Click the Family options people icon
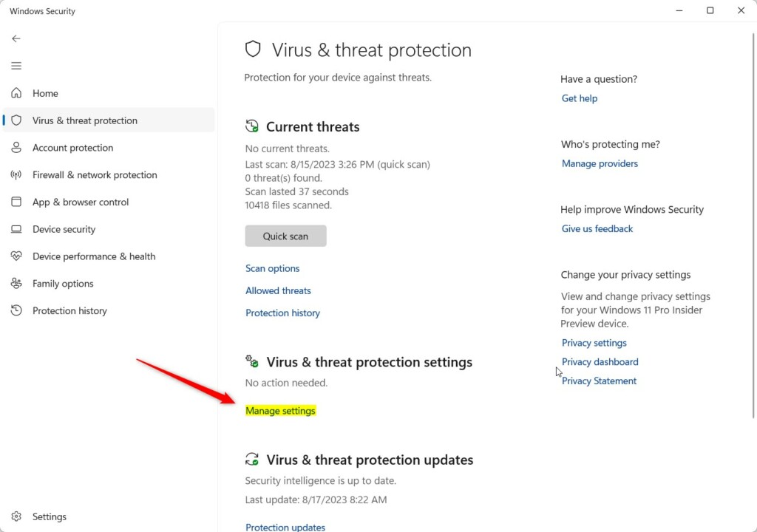Image resolution: width=757 pixels, height=532 pixels. [16, 284]
